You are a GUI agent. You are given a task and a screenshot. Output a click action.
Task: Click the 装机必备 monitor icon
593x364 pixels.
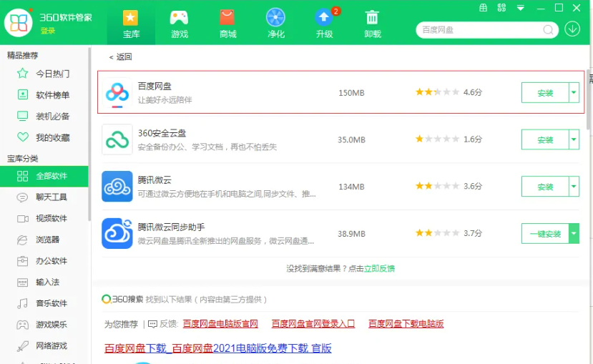23,116
